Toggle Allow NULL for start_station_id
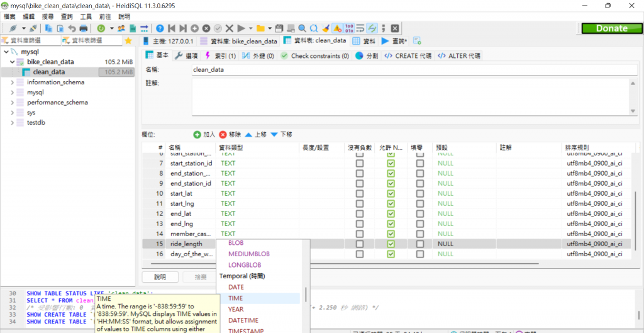This screenshot has width=644, height=333. click(x=391, y=163)
